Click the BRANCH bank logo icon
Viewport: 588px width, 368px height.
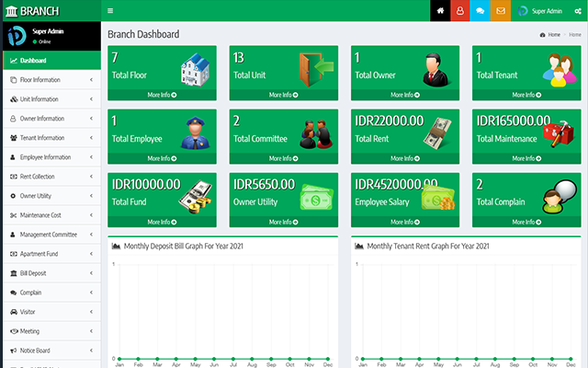[12, 11]
